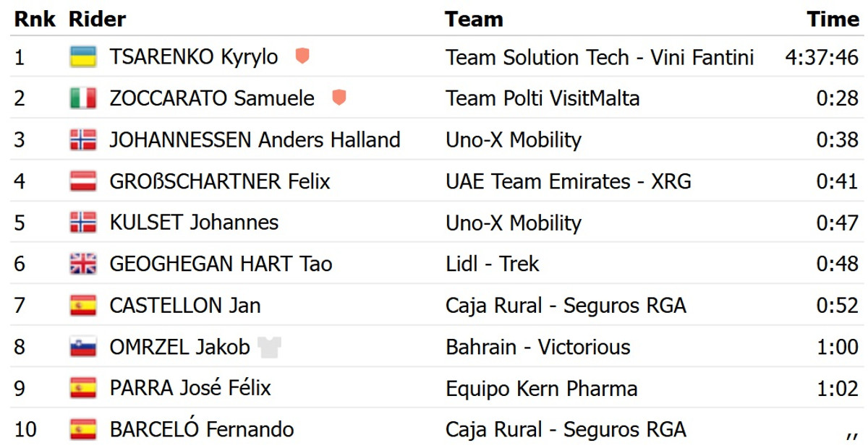Open rider TSARENKO Kyrylo's profile
Viewport: 868px width, 448px height.
click(194, 57)
